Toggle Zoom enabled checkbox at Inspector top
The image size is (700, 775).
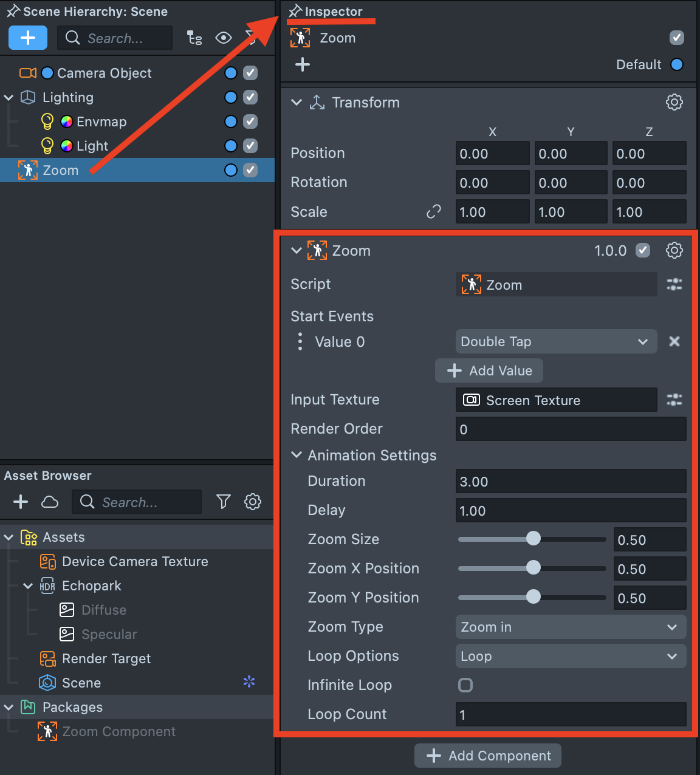(677, 38)
